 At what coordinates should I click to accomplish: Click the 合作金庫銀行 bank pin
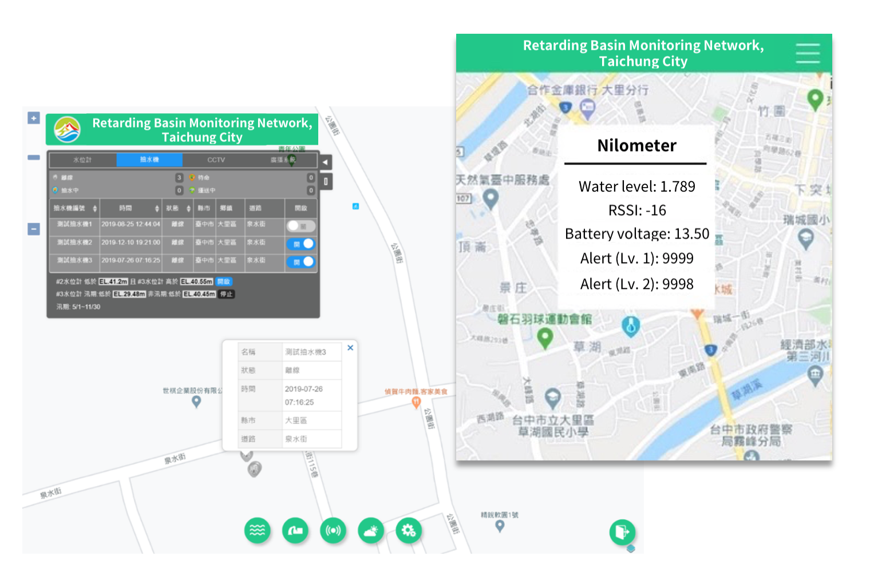coord(587,108)
